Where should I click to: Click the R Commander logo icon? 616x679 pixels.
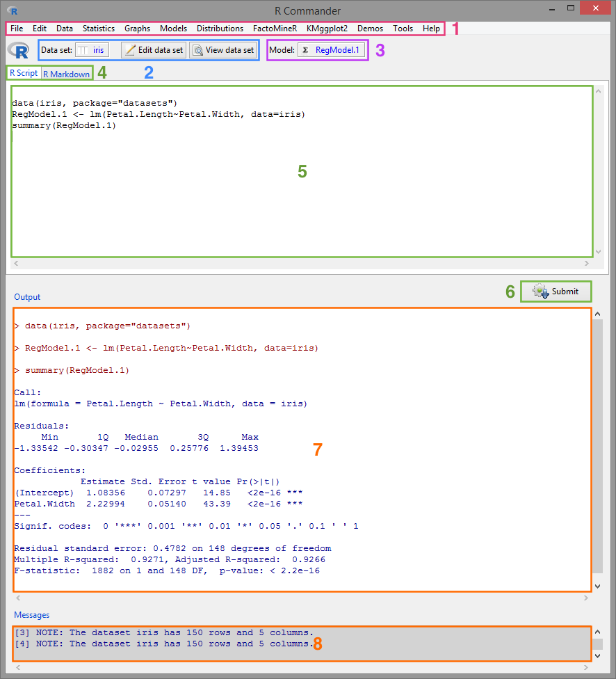(17, 49)
